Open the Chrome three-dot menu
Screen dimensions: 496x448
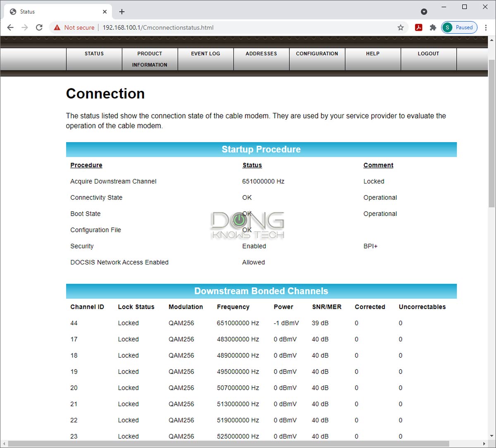click(486, 28)
